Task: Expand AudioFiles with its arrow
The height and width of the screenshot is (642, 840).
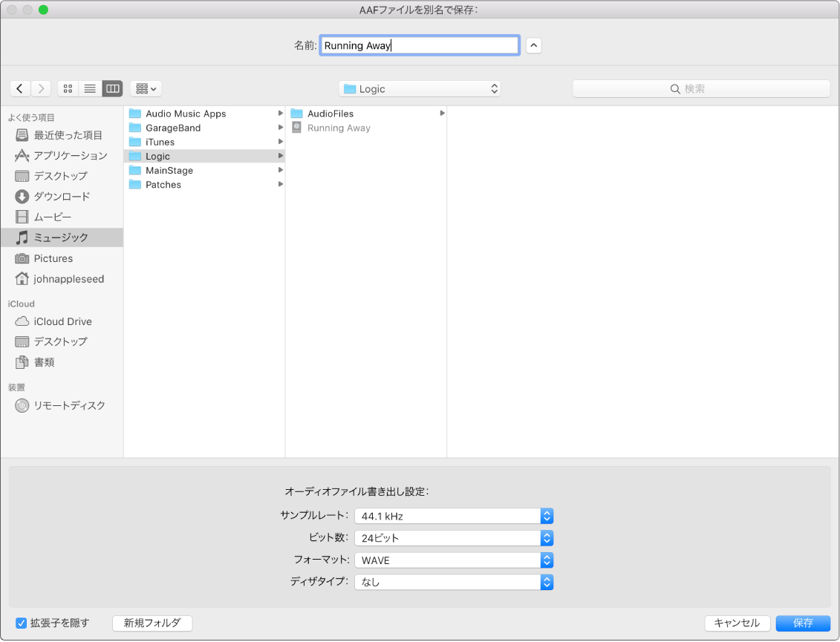Action: click(442, 114)
